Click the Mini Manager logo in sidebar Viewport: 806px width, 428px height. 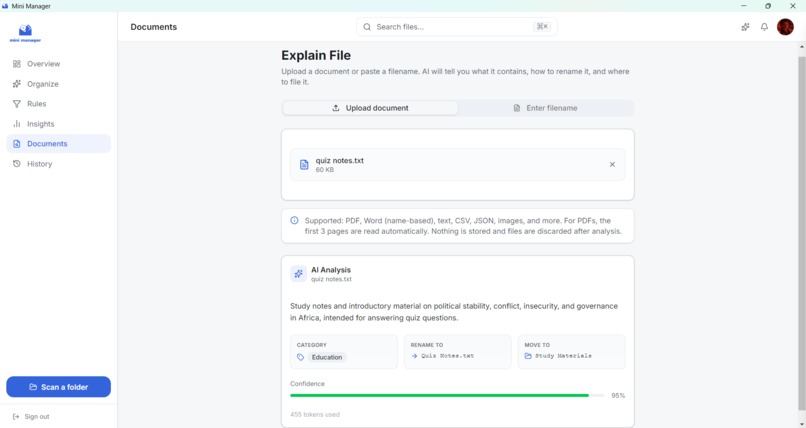25,33
